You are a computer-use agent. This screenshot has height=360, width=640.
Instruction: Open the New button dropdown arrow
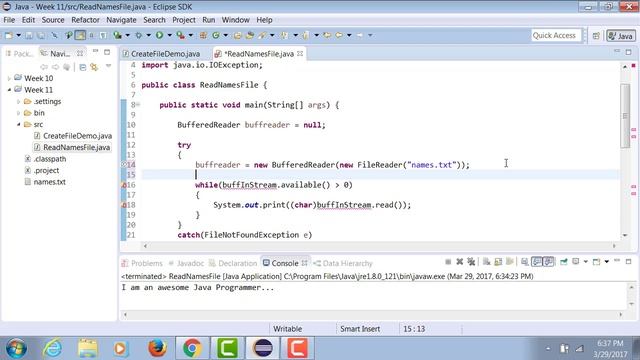18,36
